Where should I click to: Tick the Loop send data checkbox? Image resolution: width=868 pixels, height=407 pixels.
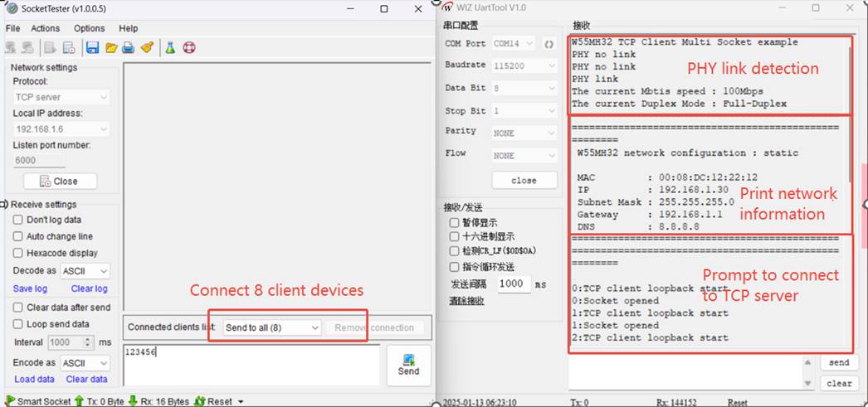pos(18,324)
